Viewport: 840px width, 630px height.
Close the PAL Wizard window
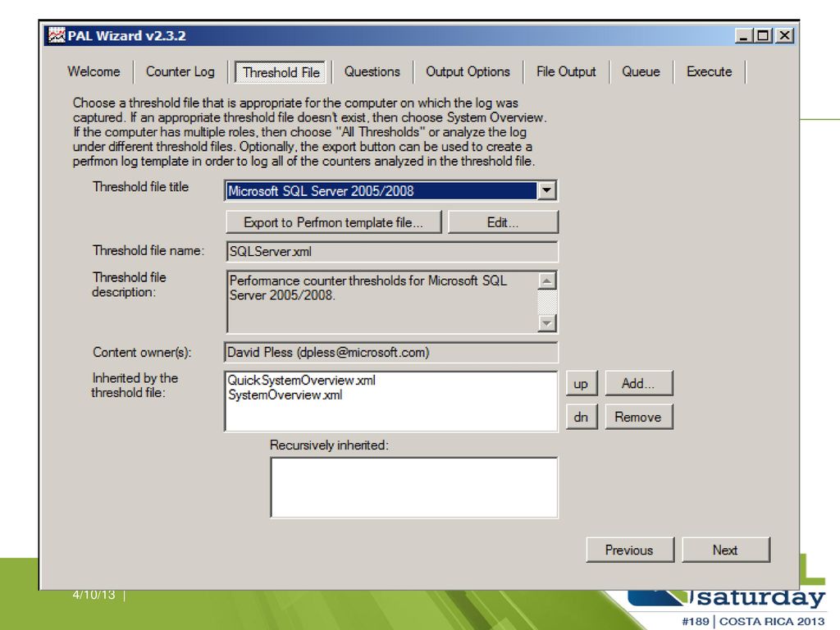coord(784,36)
